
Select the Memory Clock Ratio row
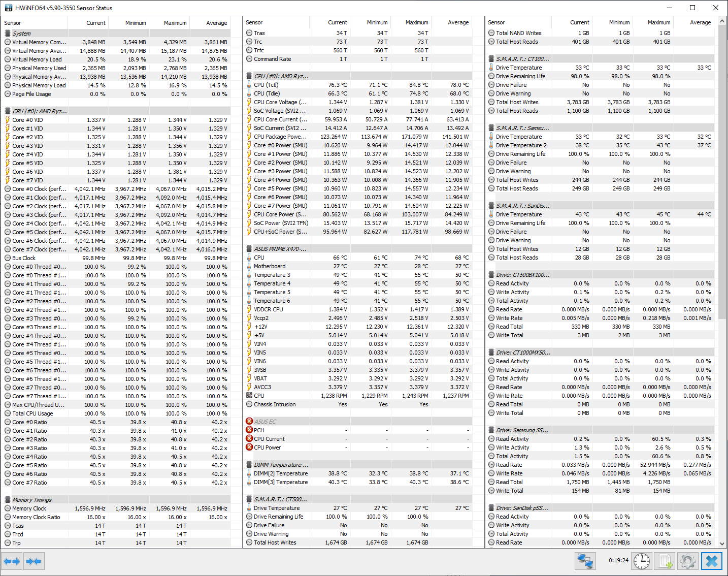point(116,517)
